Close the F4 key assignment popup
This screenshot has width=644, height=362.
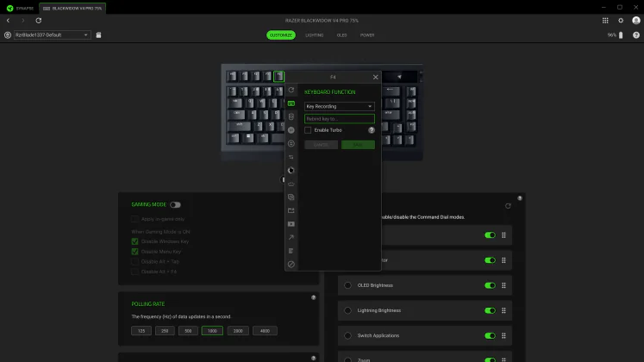[x=375, y=78]
